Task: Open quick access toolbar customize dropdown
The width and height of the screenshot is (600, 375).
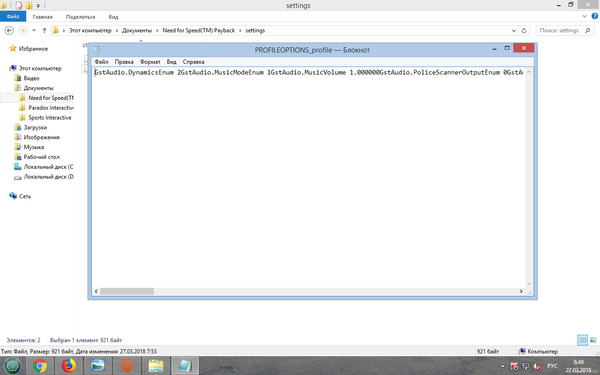Action: point(38,6)
